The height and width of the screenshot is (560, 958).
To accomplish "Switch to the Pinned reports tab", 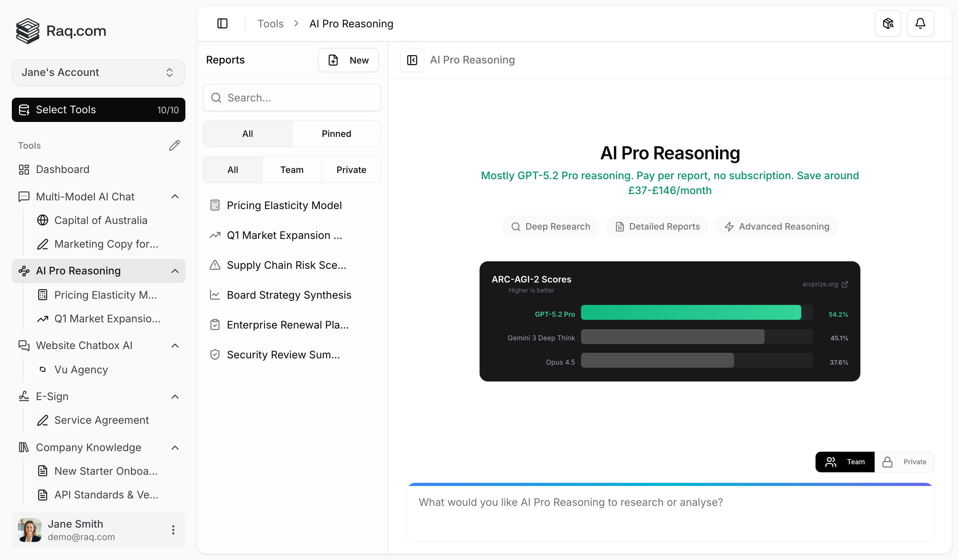I will pyautogui.click(x=336, y=134).
